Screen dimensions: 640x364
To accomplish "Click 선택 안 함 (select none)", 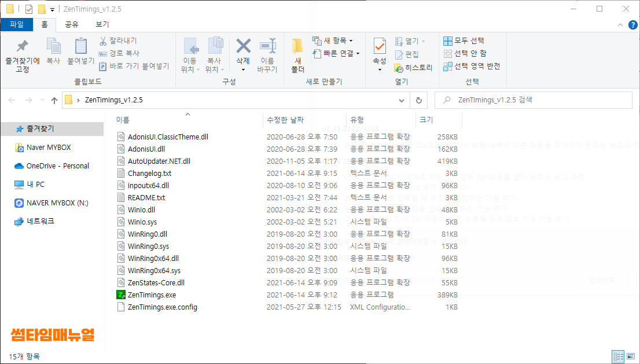I will coord(465,53).
